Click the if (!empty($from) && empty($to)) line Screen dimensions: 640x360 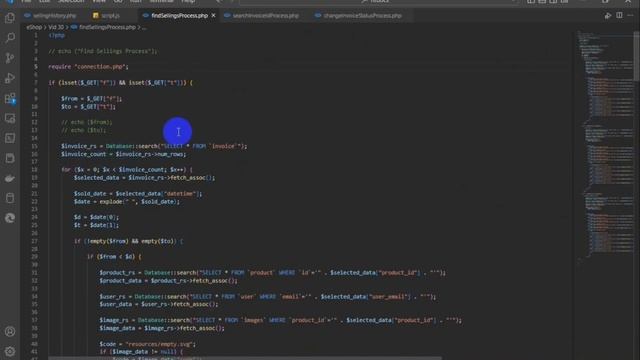point(128,241)
